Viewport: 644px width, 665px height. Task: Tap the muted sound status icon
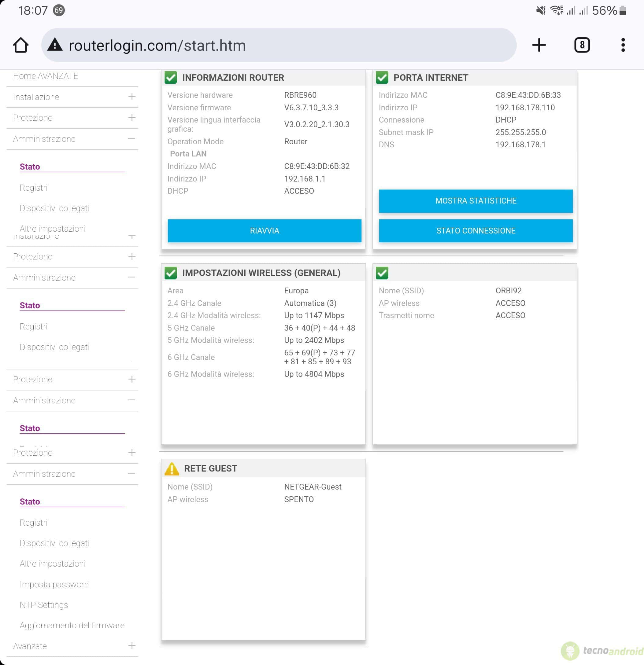[x=541, y=10]
